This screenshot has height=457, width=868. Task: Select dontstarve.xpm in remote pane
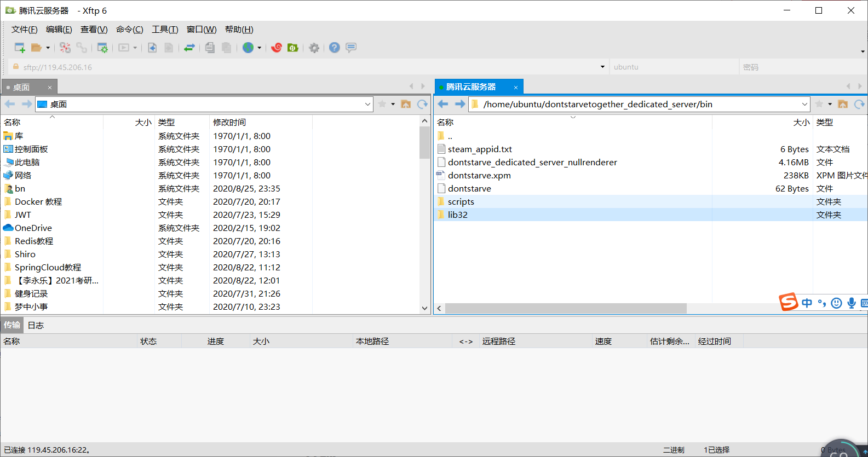click(x=479, y=175)
